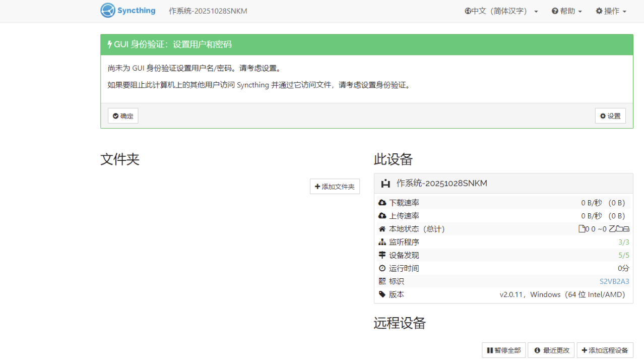
Task: Click the discovery icon beside 设备发现
Action: [x=382, y=255]
